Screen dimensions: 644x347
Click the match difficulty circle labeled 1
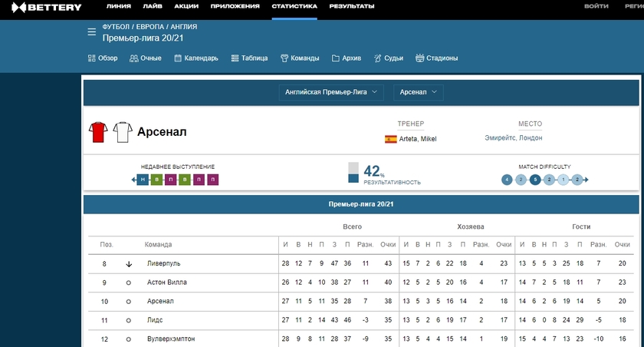(563, 180)
